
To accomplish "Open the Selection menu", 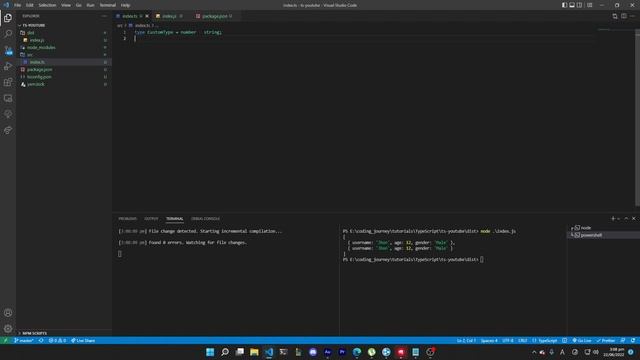I will [x=47, y=5].
